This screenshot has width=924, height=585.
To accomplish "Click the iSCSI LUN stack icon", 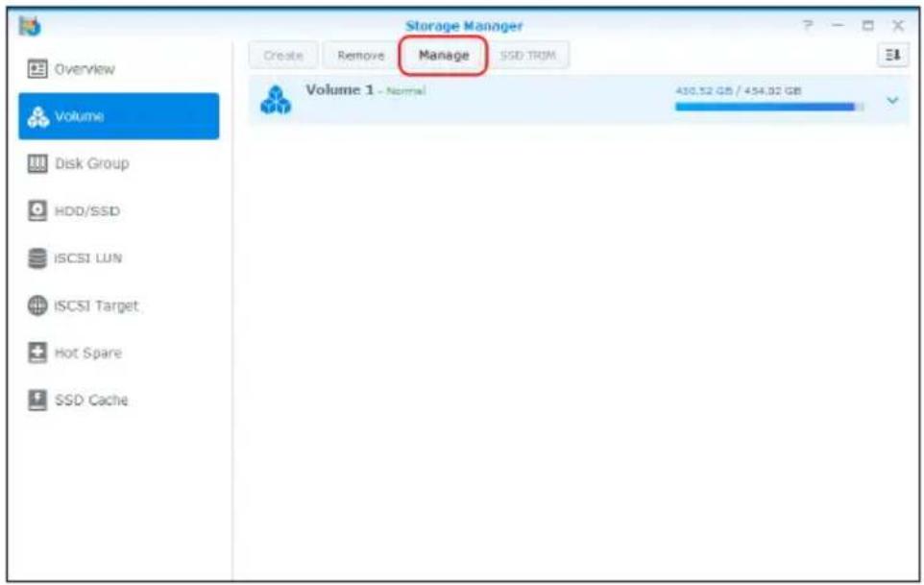I will click(x=37, y=258).
